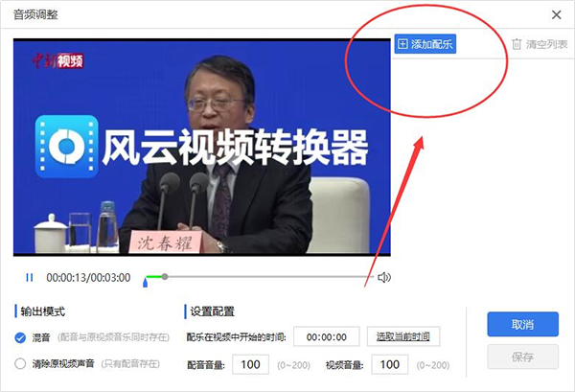575x392 pixels.
Task: Select the blue start marker on the timeline
Action: pos(146,282)
